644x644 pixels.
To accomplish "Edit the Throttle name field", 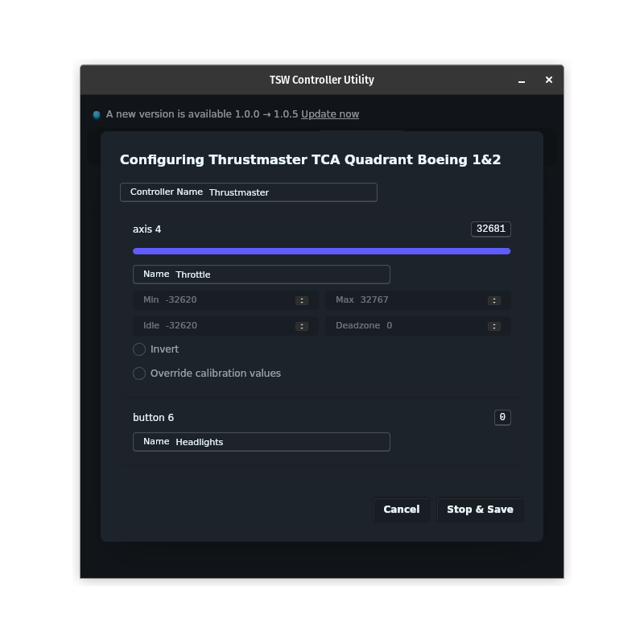I will click(x=261, y=275).
